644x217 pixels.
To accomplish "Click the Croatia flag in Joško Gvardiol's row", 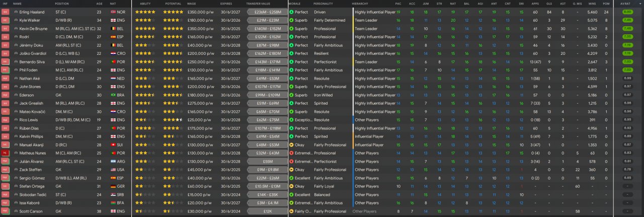I will click(x=113, y=53).
